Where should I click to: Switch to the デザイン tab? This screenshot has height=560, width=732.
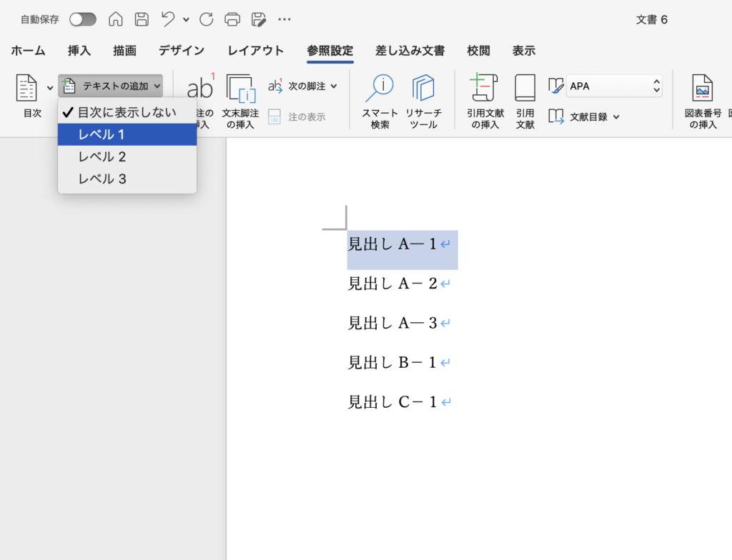182,51
